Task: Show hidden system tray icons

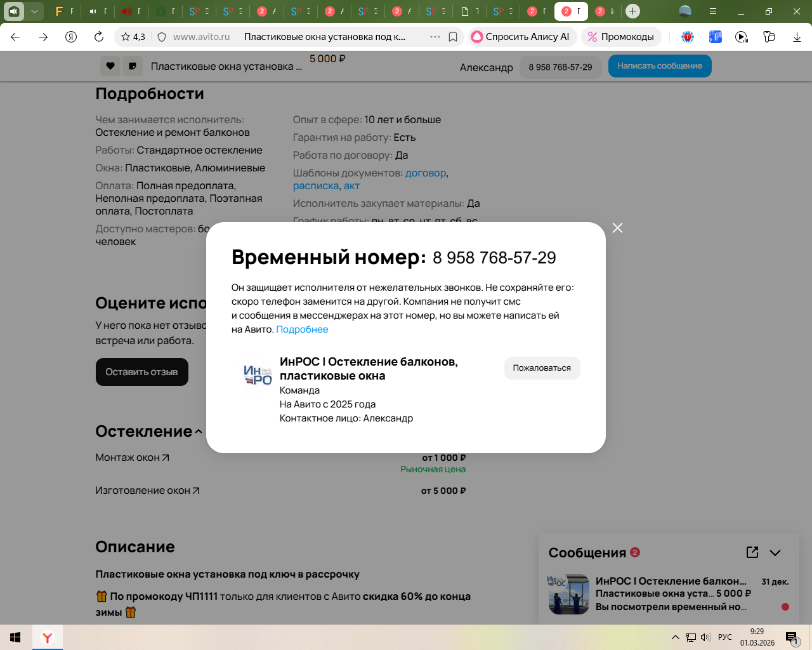Action: (676, 637)
